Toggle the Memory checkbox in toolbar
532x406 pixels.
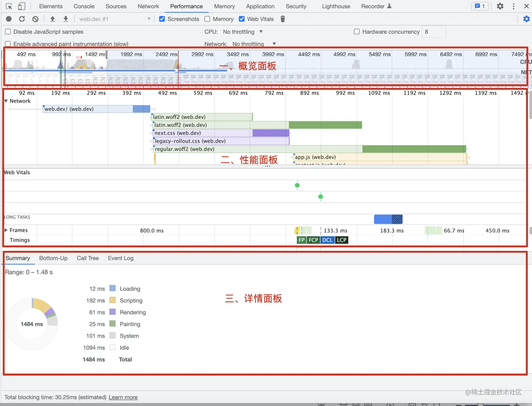click(207, 19)
